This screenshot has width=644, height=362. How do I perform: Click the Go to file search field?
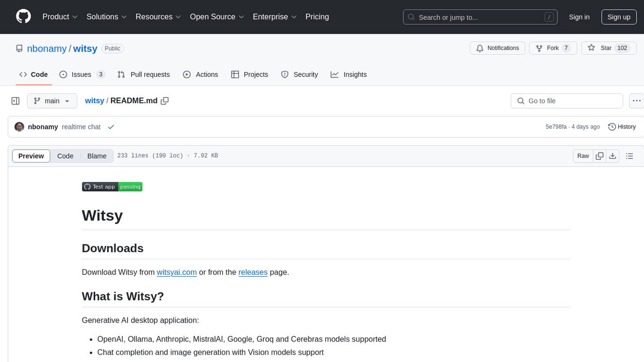[567, 101]
